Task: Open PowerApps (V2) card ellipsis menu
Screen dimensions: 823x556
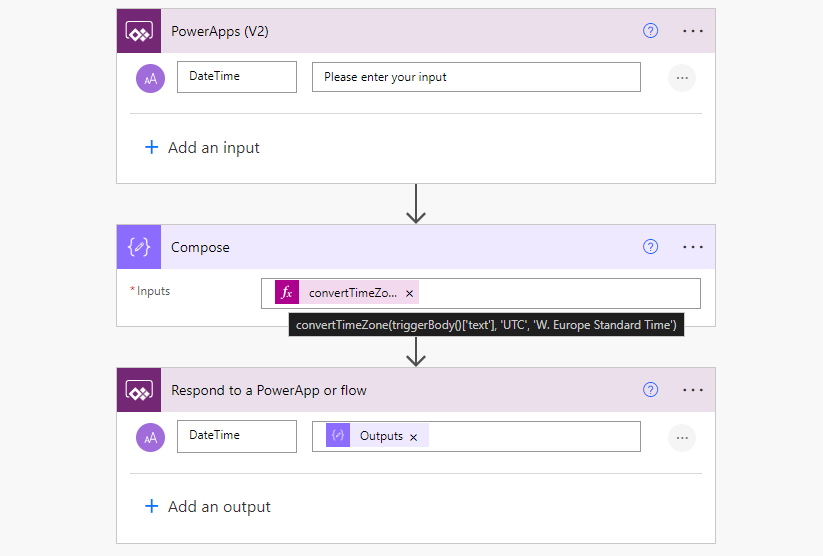Action: pyautogui.click(x=693, y=31)
